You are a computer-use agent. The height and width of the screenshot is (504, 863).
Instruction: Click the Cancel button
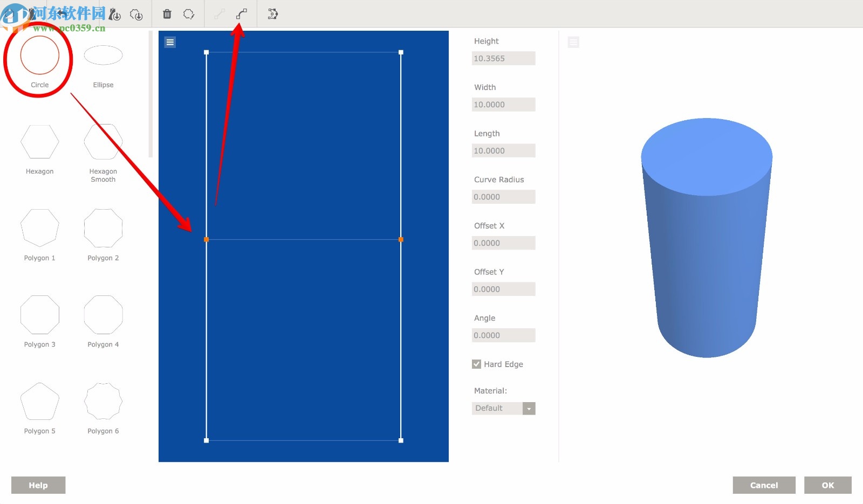(x=764, y=485)
